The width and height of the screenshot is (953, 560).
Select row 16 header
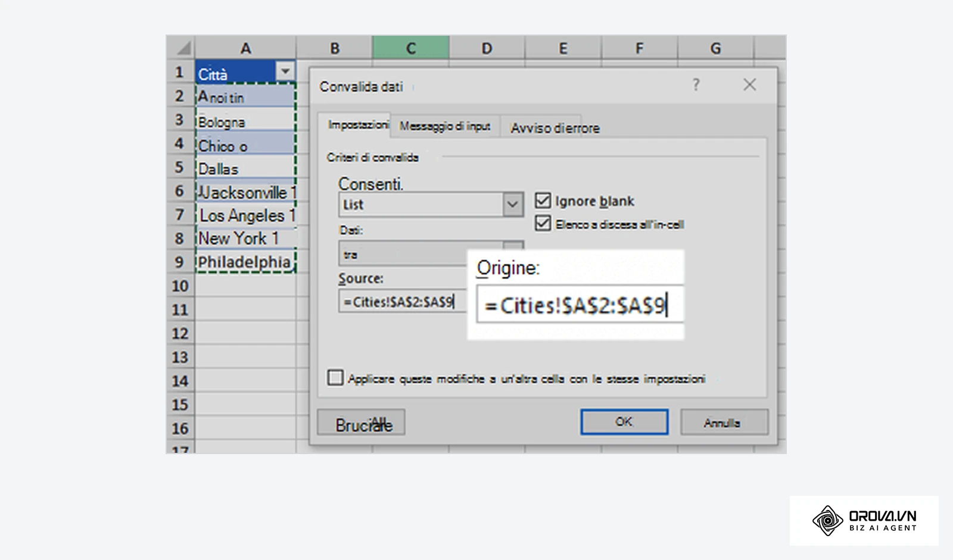coord(180,428)
